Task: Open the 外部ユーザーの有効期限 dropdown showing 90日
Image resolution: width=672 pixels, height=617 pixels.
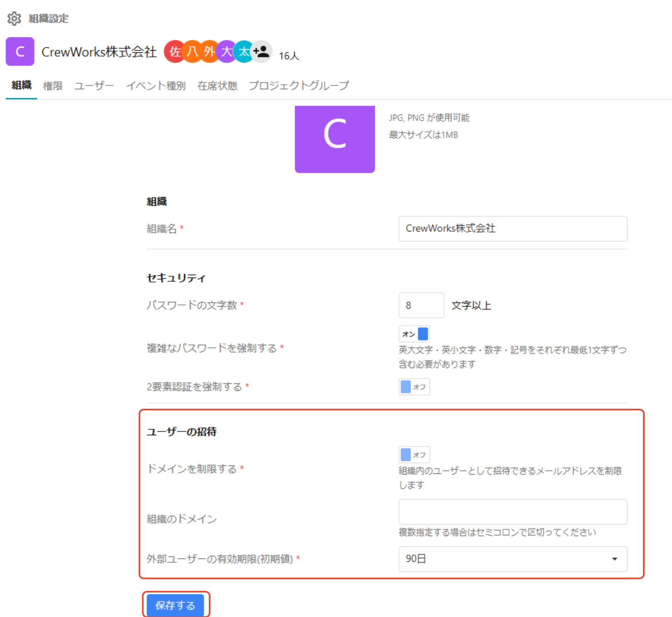Action: pyautogui.click(x=513, y=559)
